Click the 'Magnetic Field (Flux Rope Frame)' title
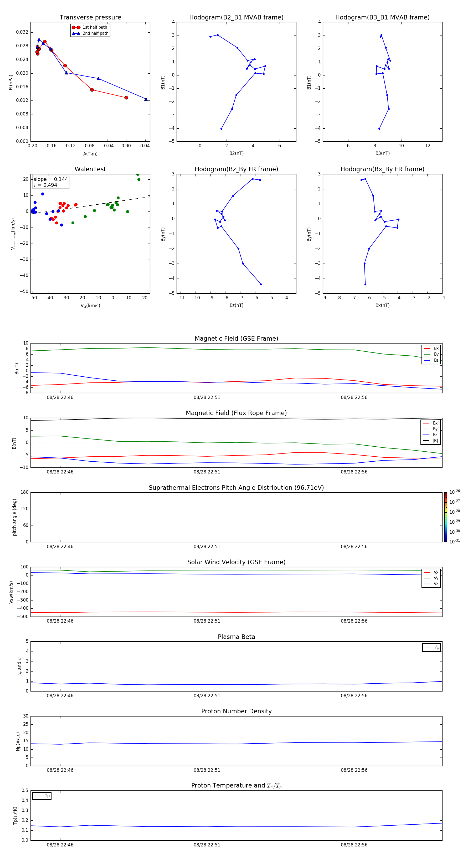Screen dimensions: 473x868 pyautogui.click(x=236, y=413)
